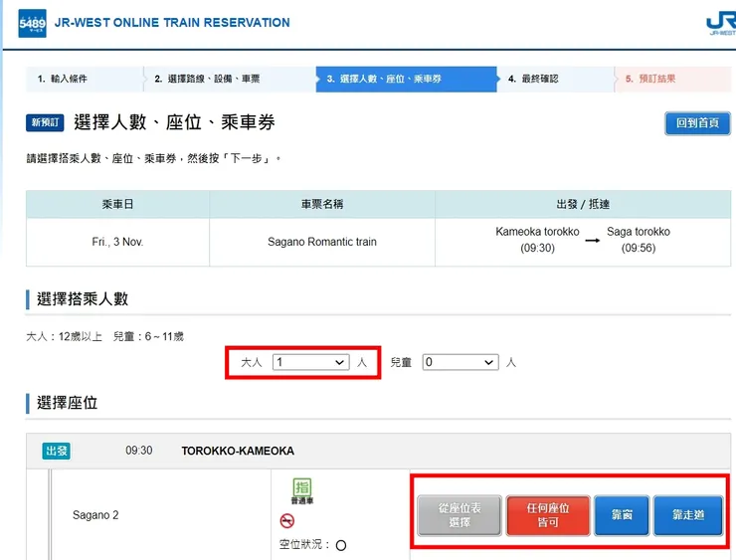Select the 靠窗 window seat button
This screenshot has width=736, height=560.
622,515
